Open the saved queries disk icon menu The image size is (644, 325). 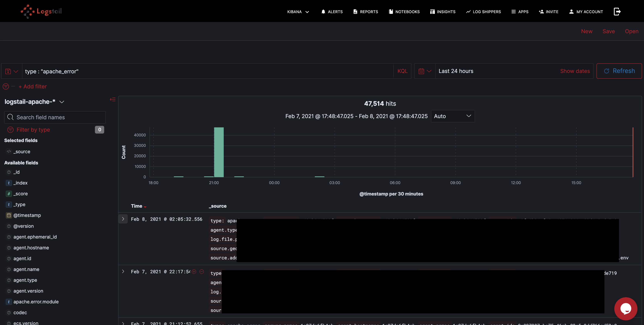click(12, 71)
